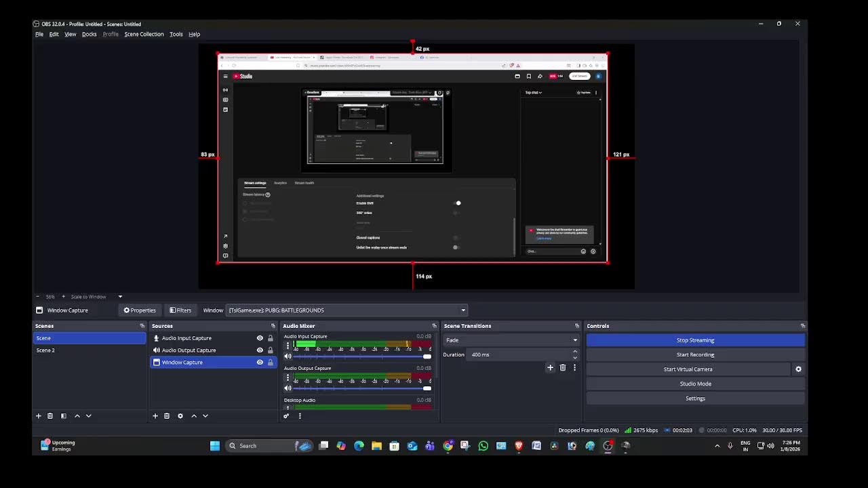Hide Window Capture source eye
The image size is (868, 488).
pyautogui.click(x=260, y=363)
